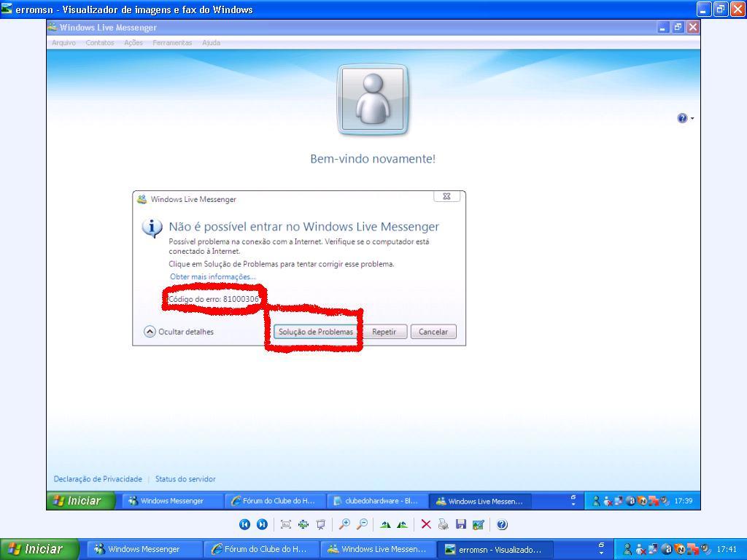
Task: Click the Windows Live Messenger taskbar button left of erromsn
Action: click(379, 549)
